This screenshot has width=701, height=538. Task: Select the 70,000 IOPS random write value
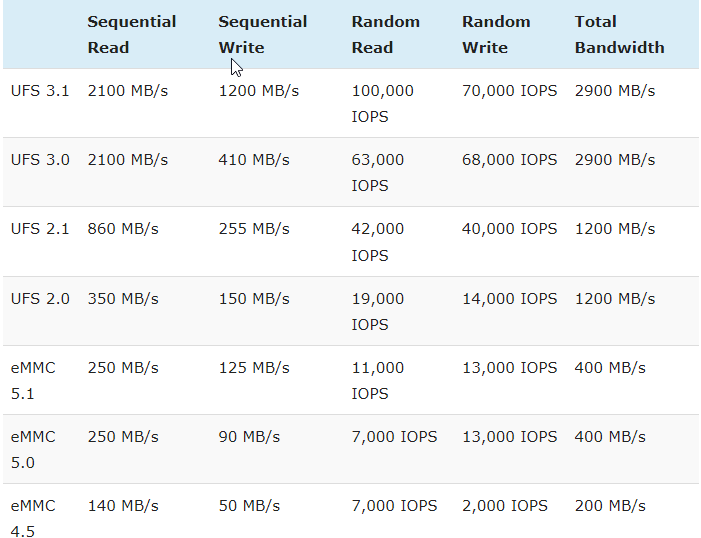click(x=509, y=91)
